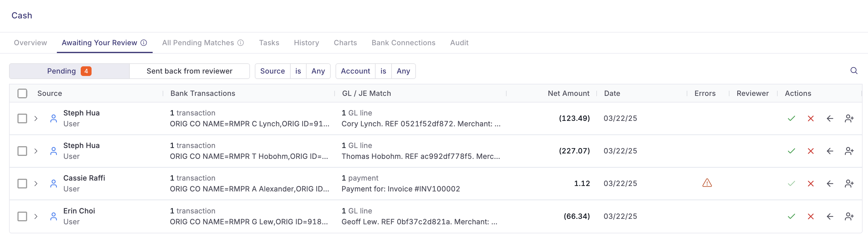The height and width of the screenshot is (246, 868).
Task: Open the search magnifier icon
Action: tap(854, 71)
